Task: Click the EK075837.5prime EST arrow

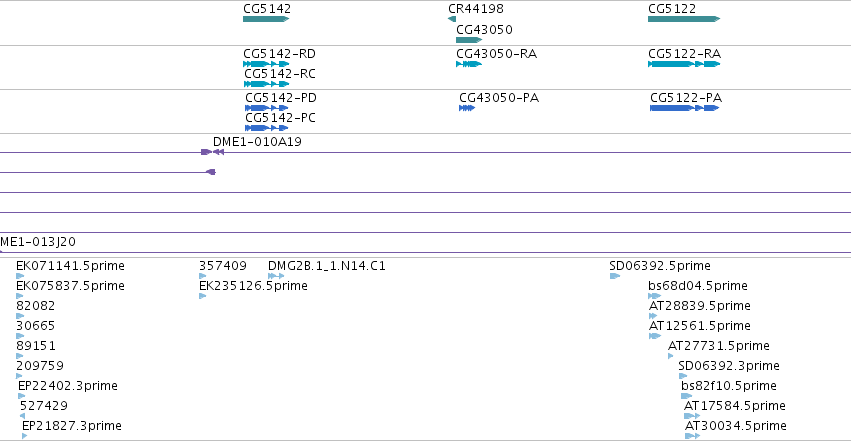Action: click(20, 296)
